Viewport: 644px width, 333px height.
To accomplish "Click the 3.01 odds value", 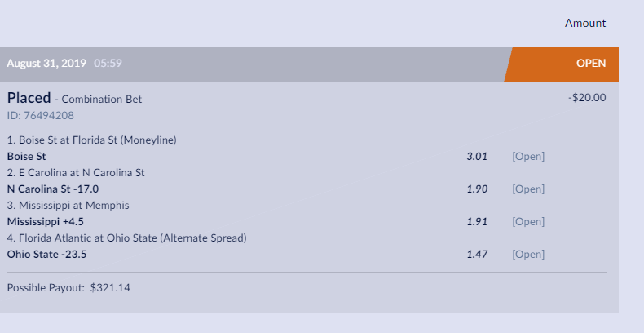I will coord(477,156).
